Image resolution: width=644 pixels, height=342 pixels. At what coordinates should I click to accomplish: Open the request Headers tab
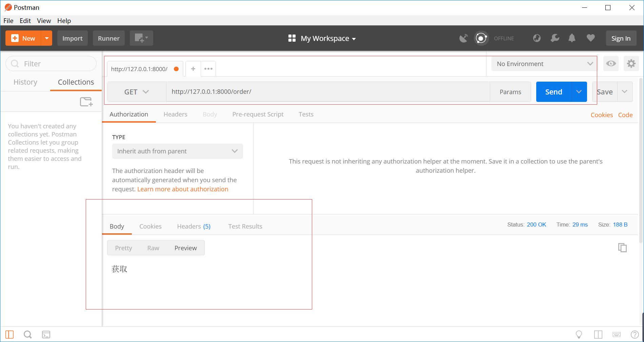coord(175,114)
